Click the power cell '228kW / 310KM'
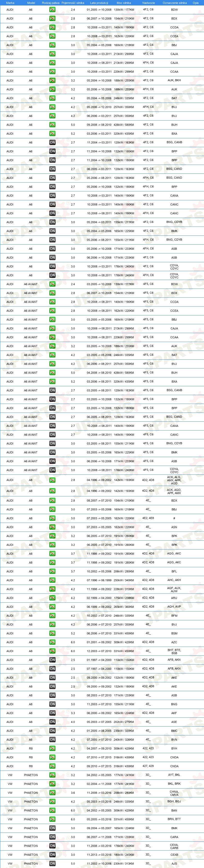 coord(124,589)
